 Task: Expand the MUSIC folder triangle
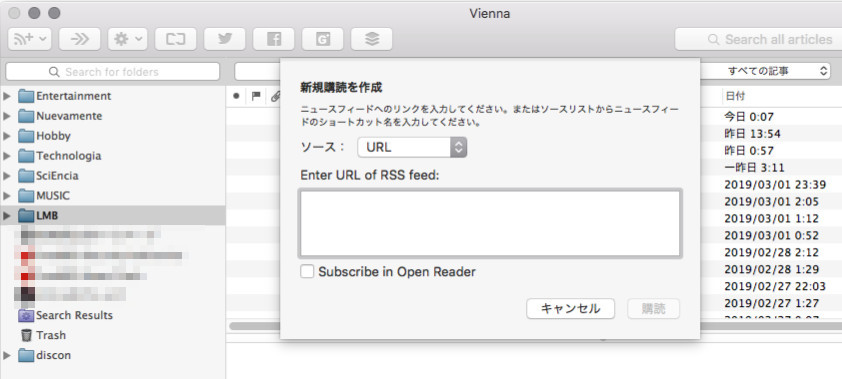[x=7, y=195]
